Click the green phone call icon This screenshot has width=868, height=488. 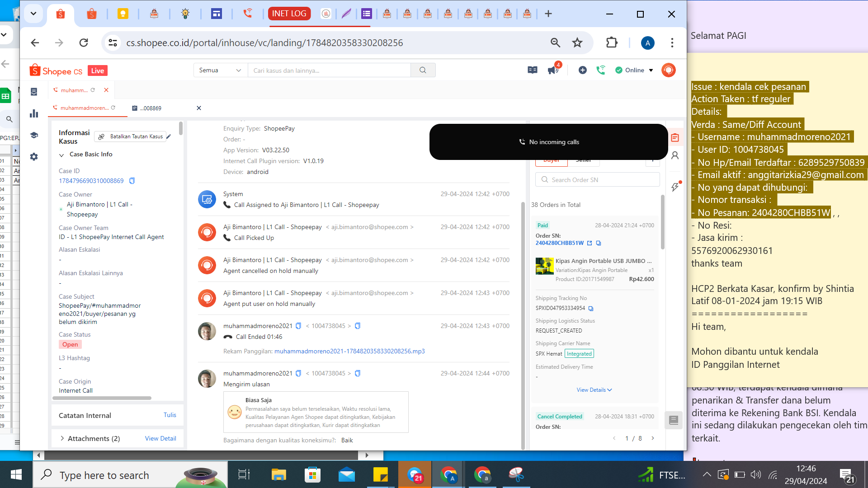tap(600, 70)
